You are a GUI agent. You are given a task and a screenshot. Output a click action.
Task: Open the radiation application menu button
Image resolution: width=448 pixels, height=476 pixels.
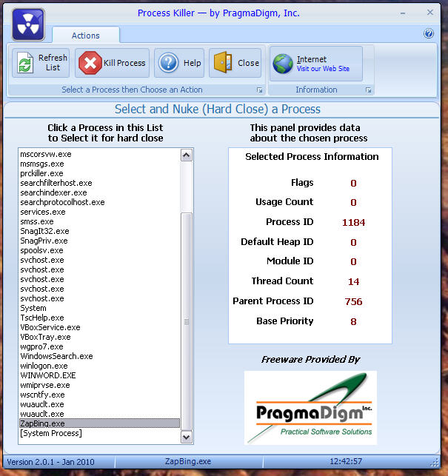(x=27, y=24)
